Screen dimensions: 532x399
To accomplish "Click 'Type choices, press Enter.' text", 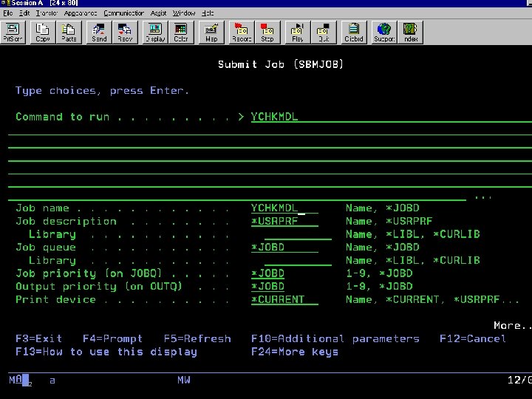I will (x=102, y=91).
